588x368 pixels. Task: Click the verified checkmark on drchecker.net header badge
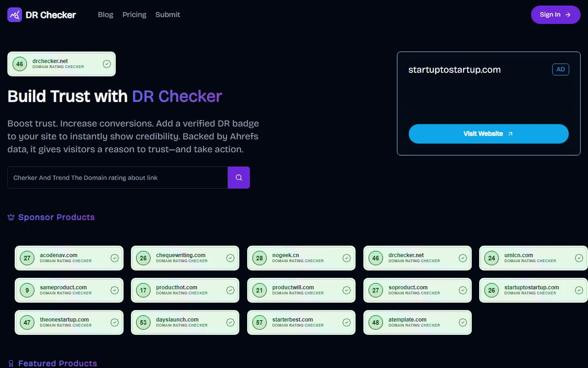pos(107,64)
